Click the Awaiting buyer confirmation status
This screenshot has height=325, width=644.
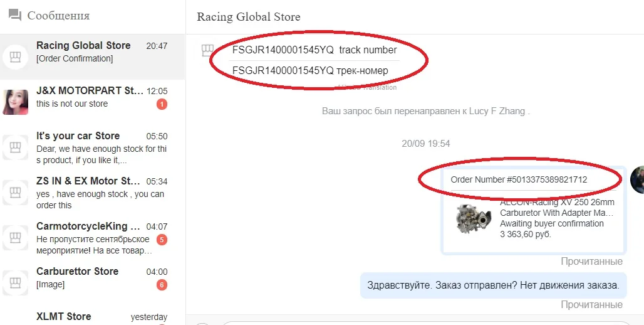(551, 223)
